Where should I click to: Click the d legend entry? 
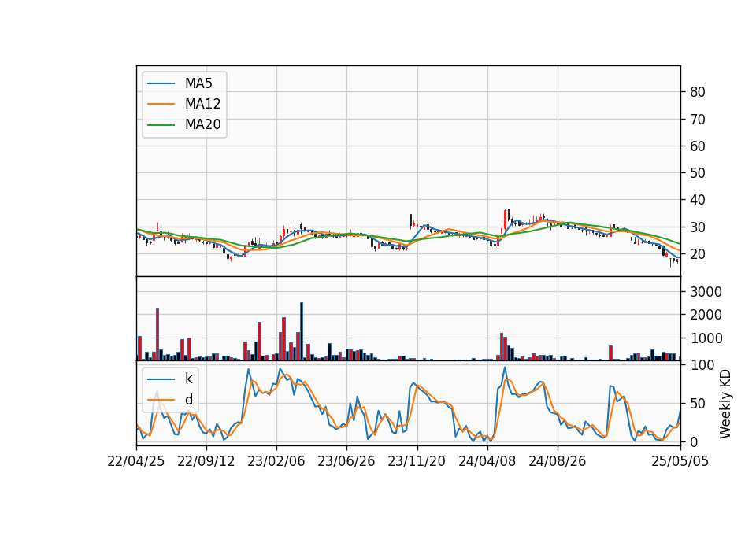click(170, 400)
